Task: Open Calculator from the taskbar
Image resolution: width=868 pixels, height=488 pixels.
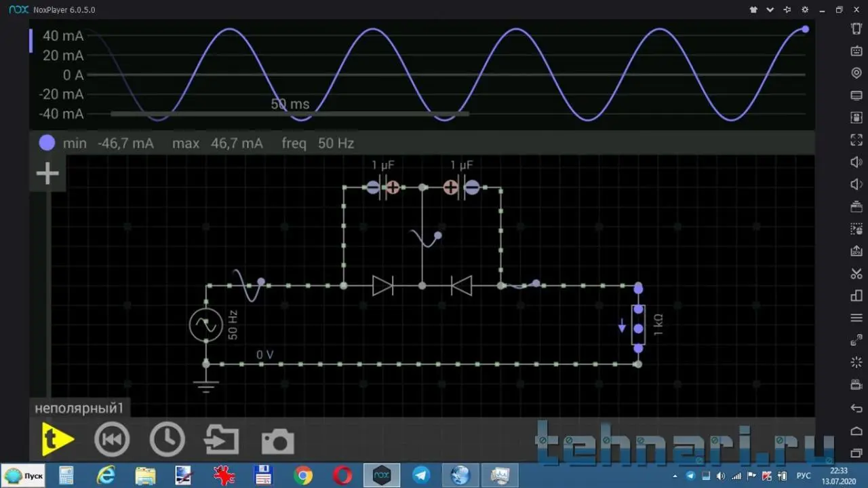Action: click(x=66, y=476)
